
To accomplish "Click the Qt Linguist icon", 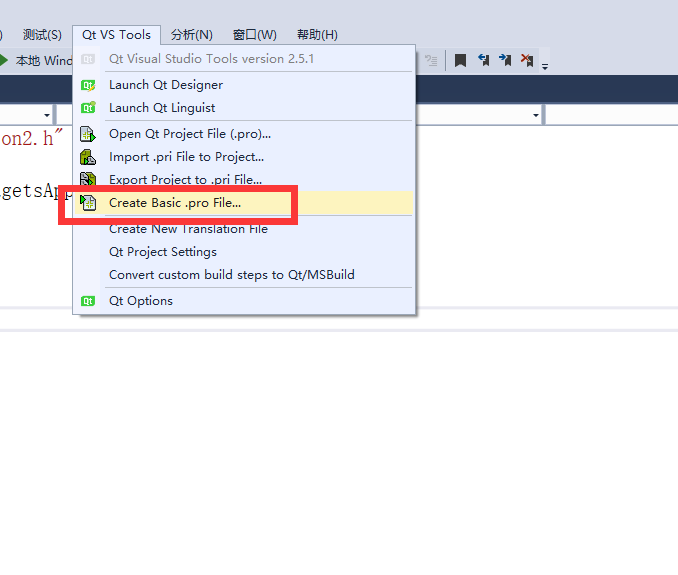I will click(x=88, y=108).
